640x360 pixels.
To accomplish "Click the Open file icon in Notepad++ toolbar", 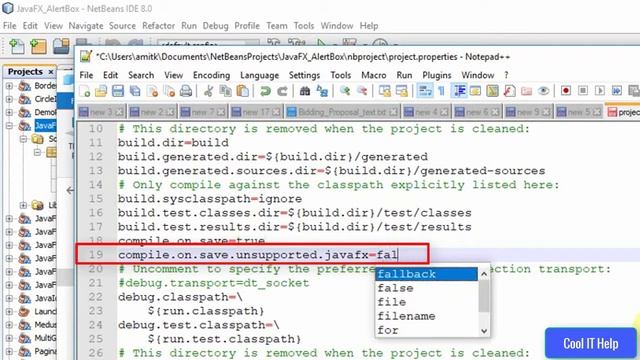I will click(101, 91).
